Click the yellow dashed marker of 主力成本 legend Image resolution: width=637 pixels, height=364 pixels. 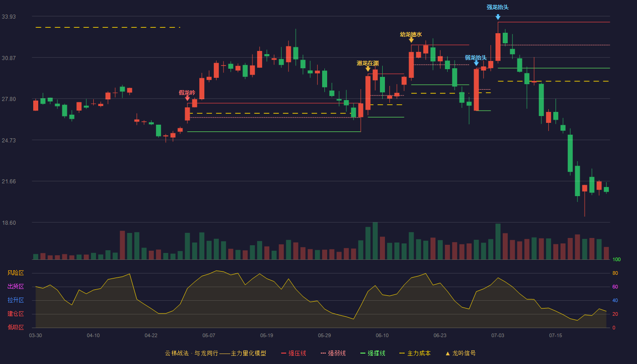pos(402,353)
